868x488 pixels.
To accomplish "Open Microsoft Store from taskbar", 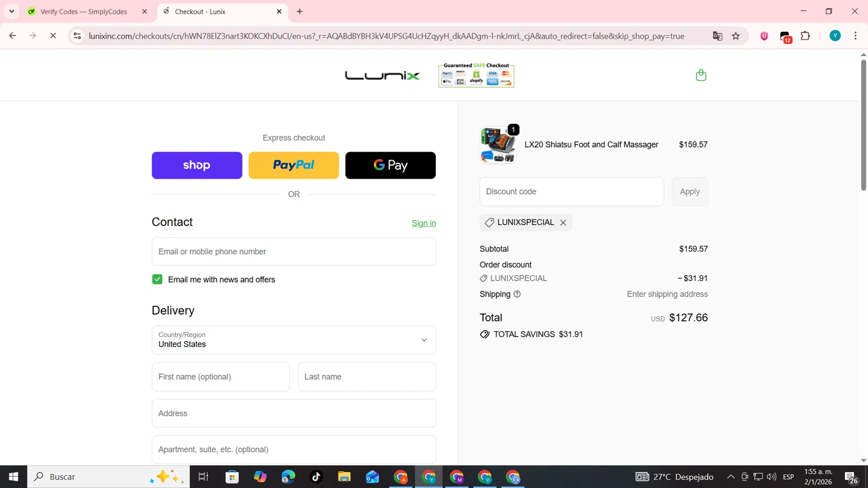I will (x=232, y=477).
